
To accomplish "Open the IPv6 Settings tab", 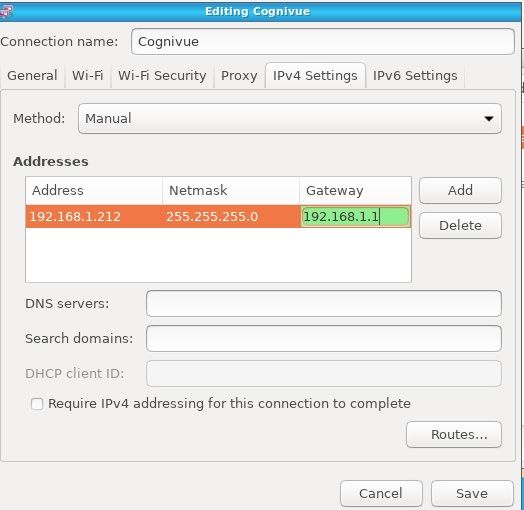I will click(415, 76).
